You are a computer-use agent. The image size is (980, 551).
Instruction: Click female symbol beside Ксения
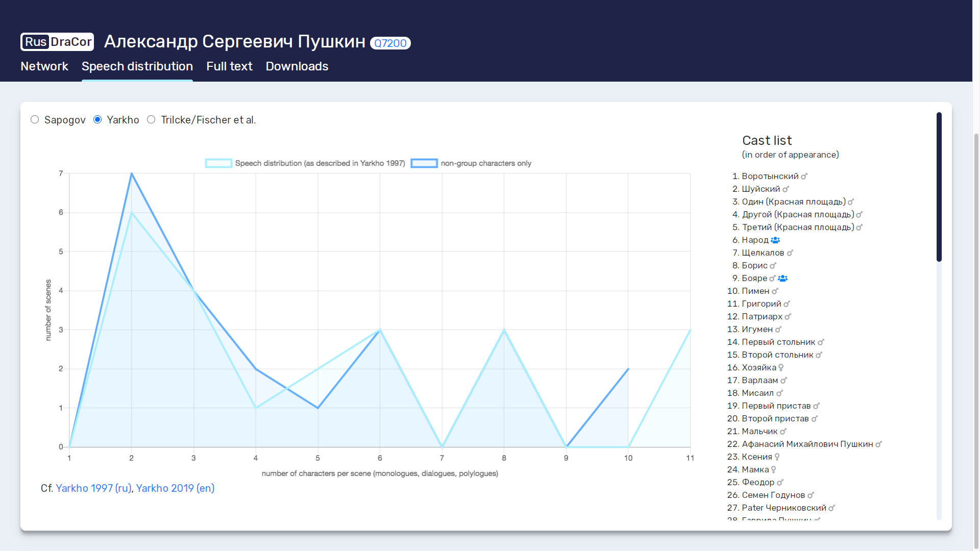coord(777,457)
